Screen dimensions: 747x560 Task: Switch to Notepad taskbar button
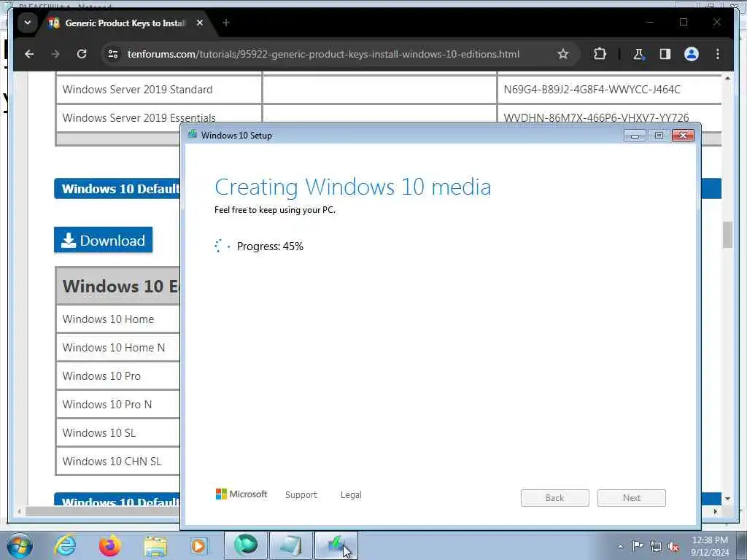click(291, 545)
